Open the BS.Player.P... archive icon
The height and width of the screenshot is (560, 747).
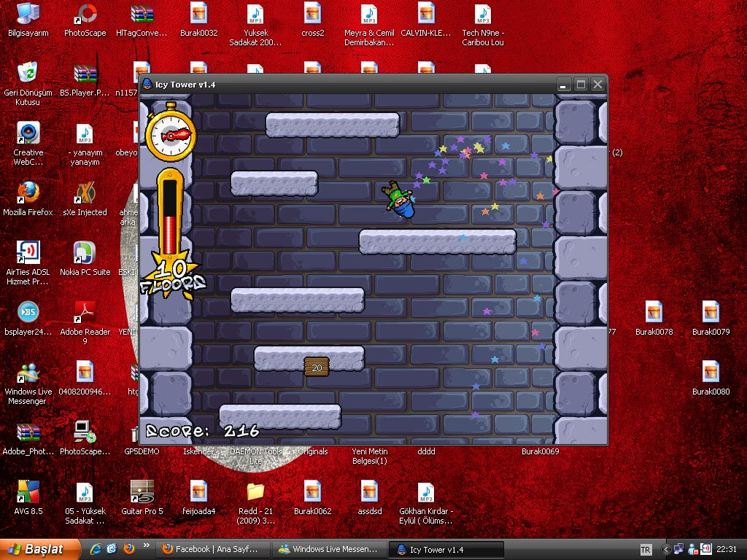coord(85,80)
